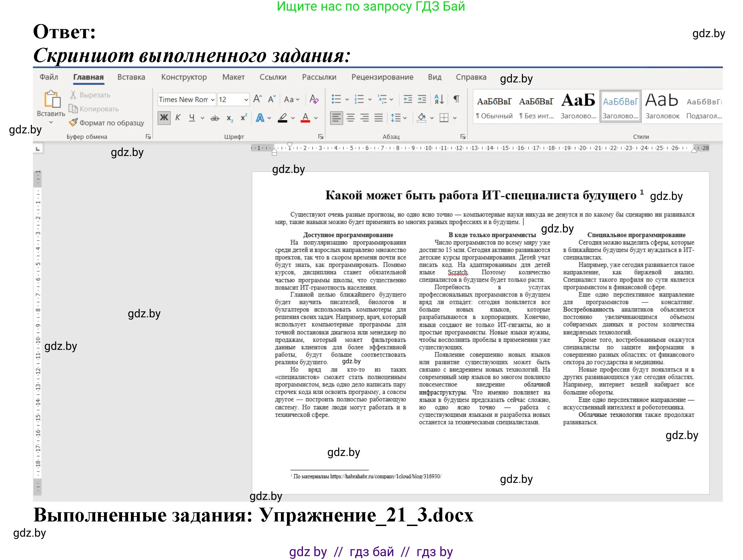Viewport: 743px width, 560px height.
Task: Toggle justified paragraph alignment
Action: click(x=378, y=117)
